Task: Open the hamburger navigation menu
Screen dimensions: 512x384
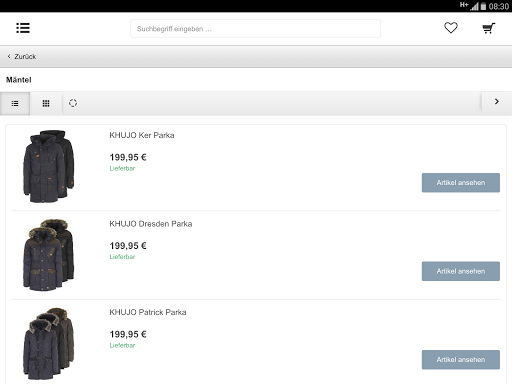Action: click(x=23, y=28)
